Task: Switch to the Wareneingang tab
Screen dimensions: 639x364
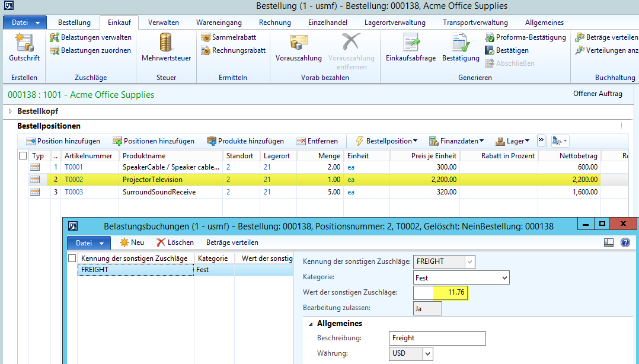Action: click(219, 23)
